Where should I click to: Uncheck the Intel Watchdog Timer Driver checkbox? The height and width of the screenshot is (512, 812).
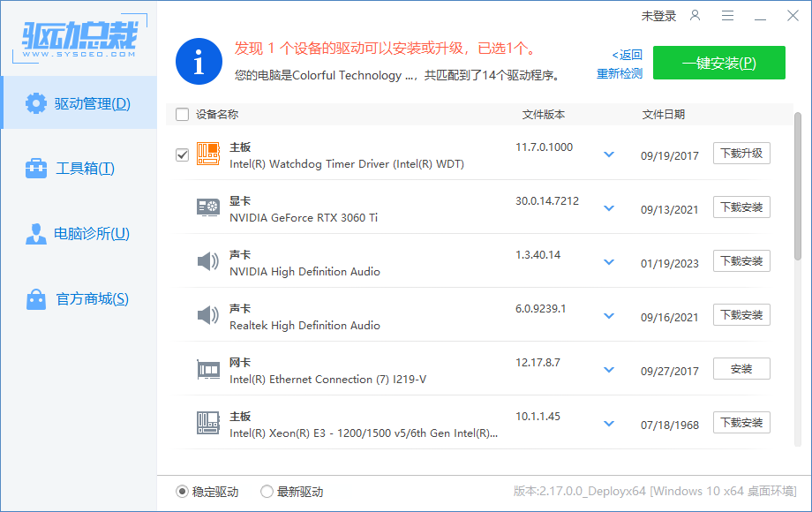click(x=183, y=154)
